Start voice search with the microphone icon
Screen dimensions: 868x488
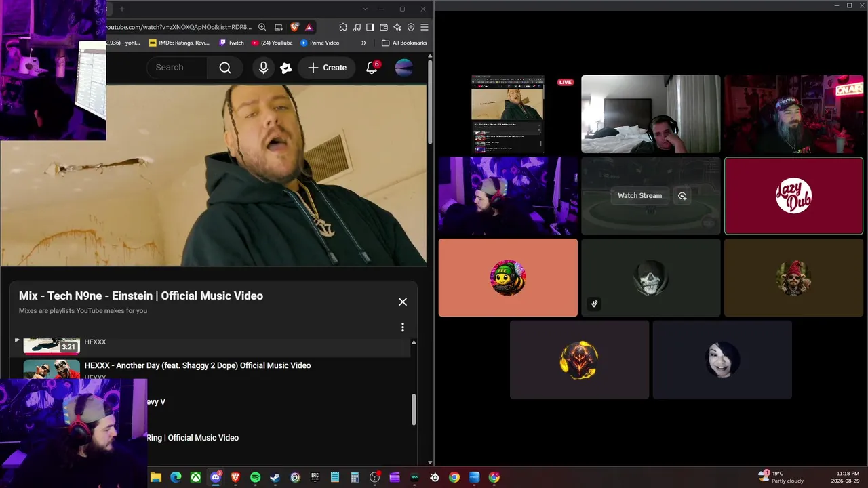coord(263,68)
